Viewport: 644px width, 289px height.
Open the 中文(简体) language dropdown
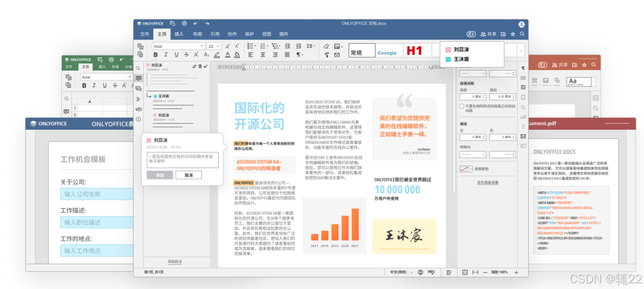pos(401,272)
